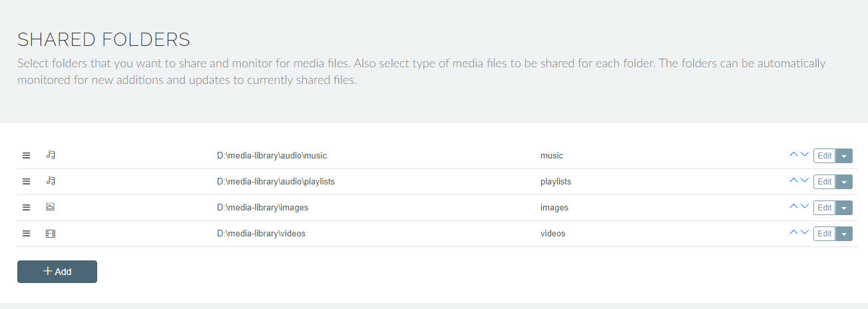868x309 pixels.
Task: Click the music note icon in music row
Action: (x=51, y=155)
